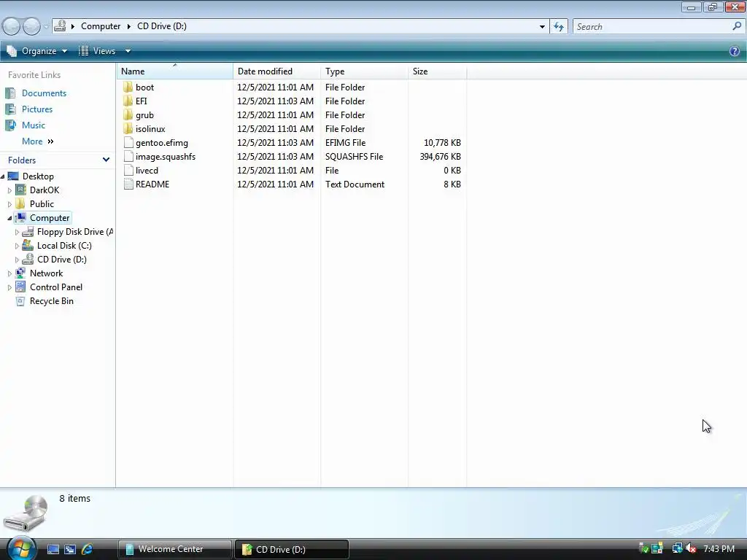
Task: Sort by Size column header
Action: point(438,71)
